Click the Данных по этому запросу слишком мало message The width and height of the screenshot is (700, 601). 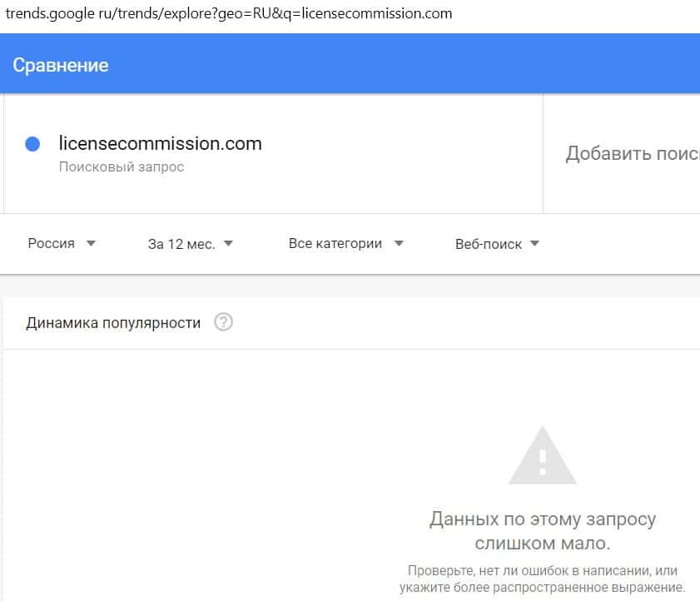542,531
